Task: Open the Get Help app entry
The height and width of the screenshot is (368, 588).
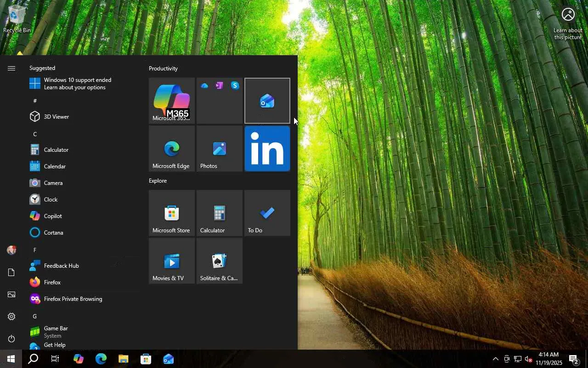Action: pyautogui.click(x=83, y=345)
